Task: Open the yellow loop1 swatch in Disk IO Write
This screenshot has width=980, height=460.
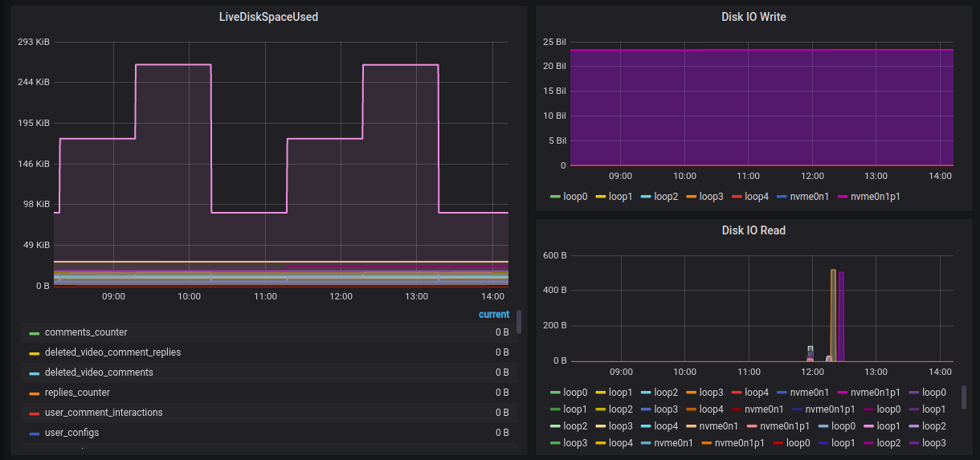Action: pos(600,197)
